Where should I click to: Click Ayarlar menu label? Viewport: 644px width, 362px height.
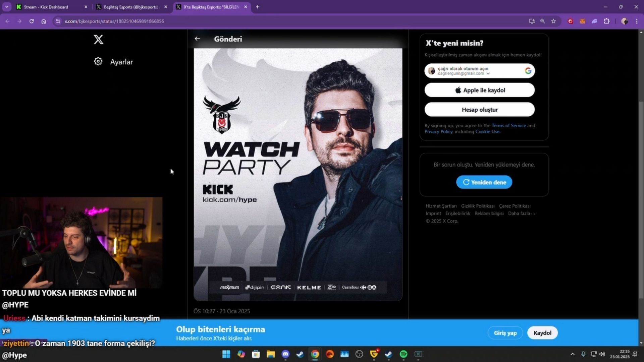click(121, 62)
